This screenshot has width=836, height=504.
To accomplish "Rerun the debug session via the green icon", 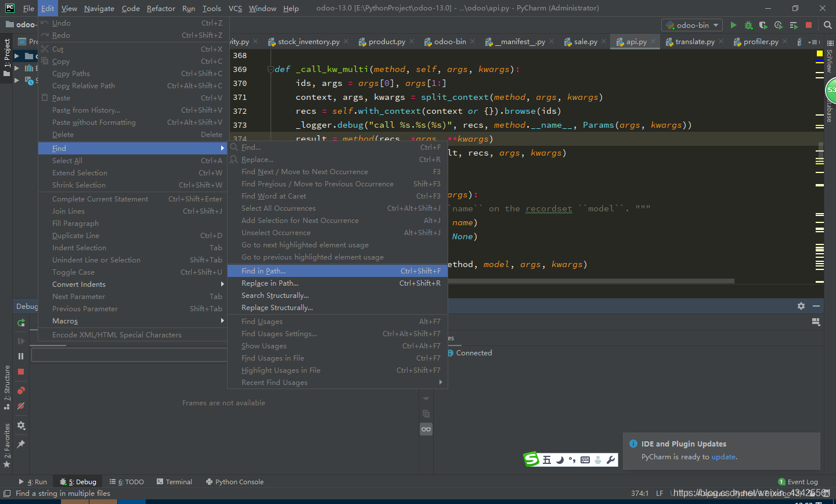I will click(21, 323).
